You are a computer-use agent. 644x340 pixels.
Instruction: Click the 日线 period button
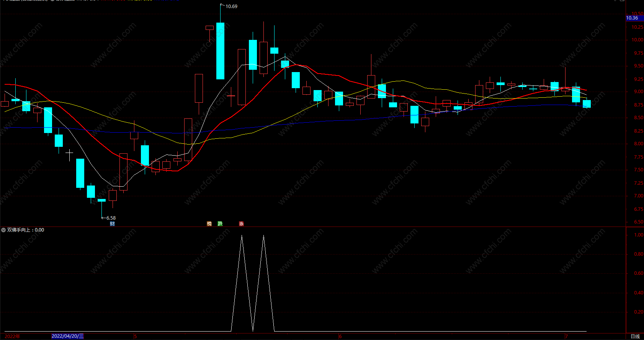click(x=635, y=337)
